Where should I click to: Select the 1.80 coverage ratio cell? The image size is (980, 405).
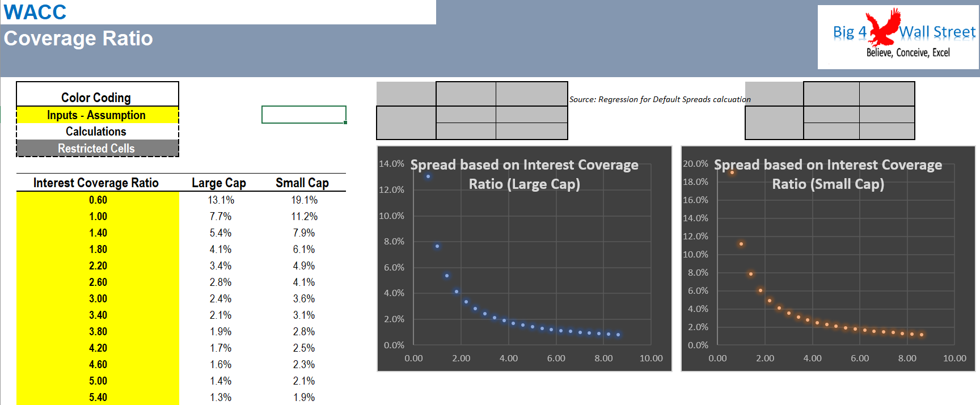coord(98,249)
